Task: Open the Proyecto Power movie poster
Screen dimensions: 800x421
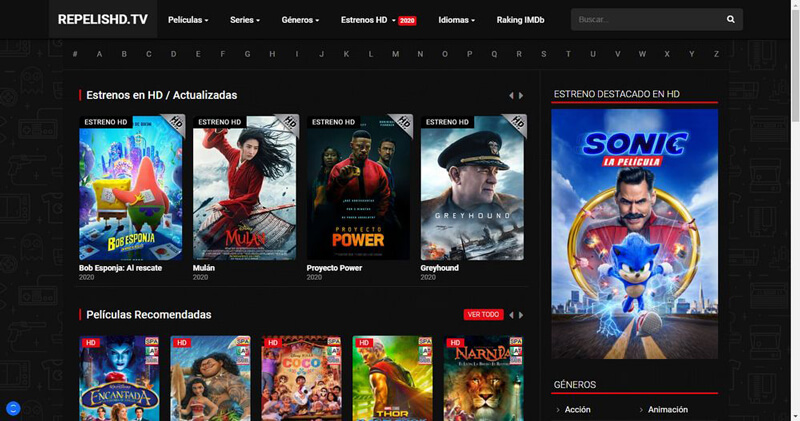Action: [x=358, y=188]
